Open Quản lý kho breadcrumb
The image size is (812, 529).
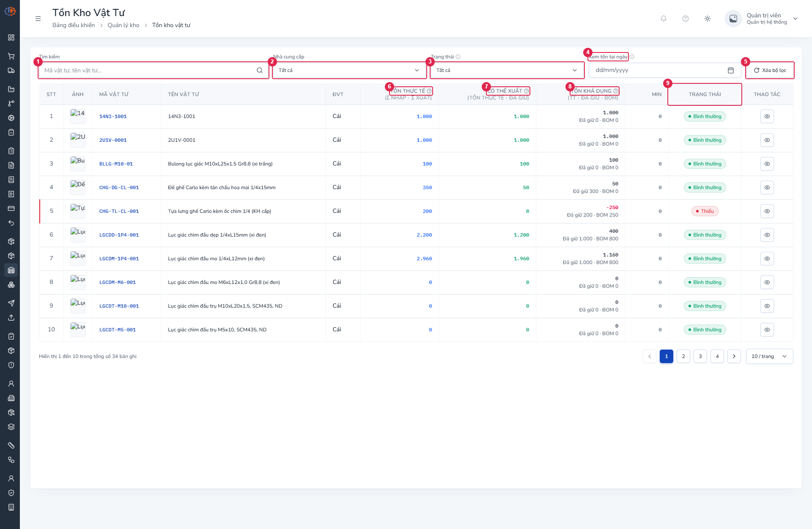tap(123, 25)
